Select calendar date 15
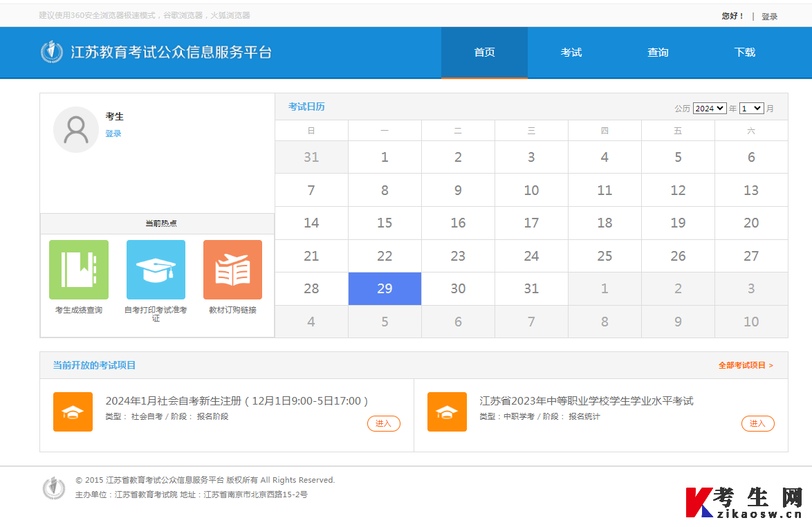Screen dimensions: 812x527 (385, 223)
